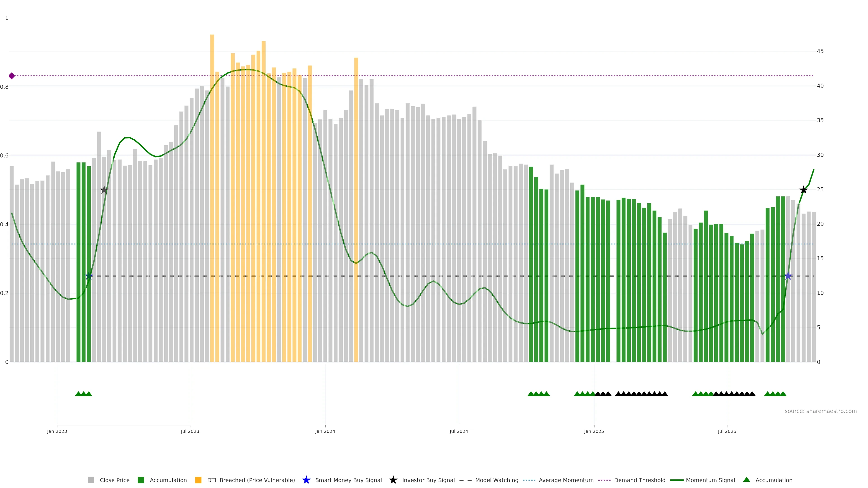Click the blue Smart Money star in early 2023
Image resolution: width=868 pixels, height=488 pixels.
[89, 276]
